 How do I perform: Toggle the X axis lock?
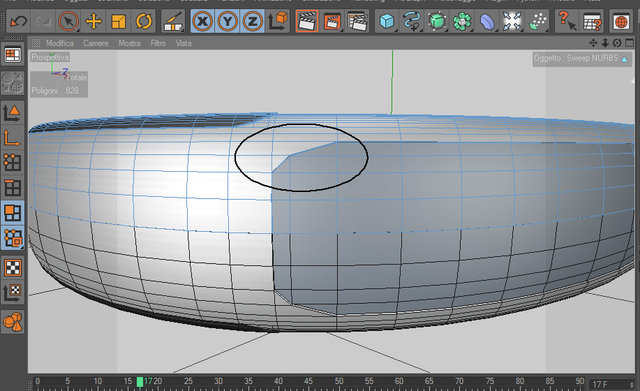click(202, 21)
